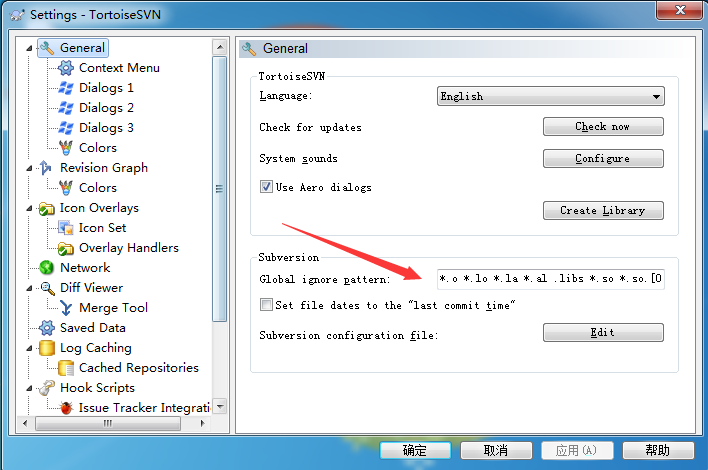
Task: Collapse the Diff Viewer tree node
Action: click(29, 288)
